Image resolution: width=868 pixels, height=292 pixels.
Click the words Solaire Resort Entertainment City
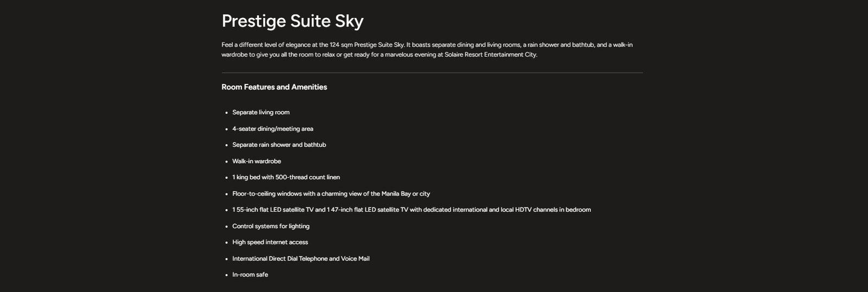pos(491,55)
